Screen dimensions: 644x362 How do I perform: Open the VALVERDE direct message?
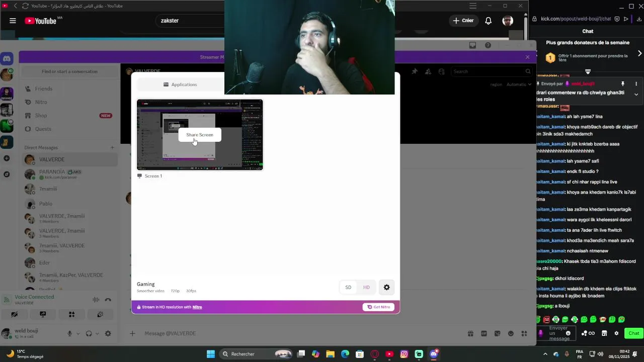pyautogui.click(x=70, y=159)
